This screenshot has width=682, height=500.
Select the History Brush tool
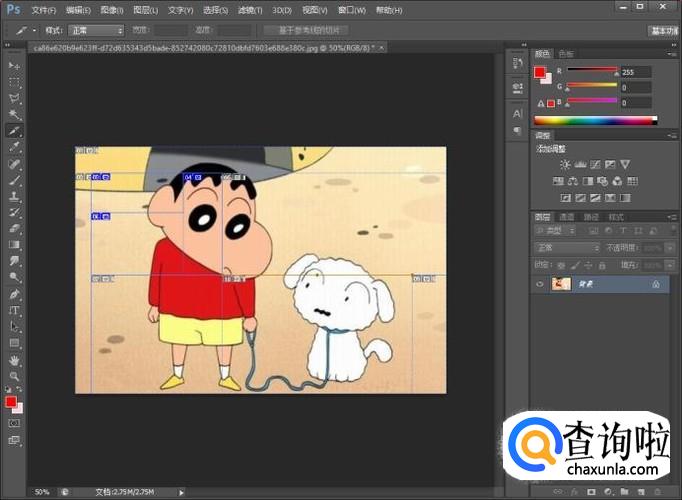(x=14, y=212)
